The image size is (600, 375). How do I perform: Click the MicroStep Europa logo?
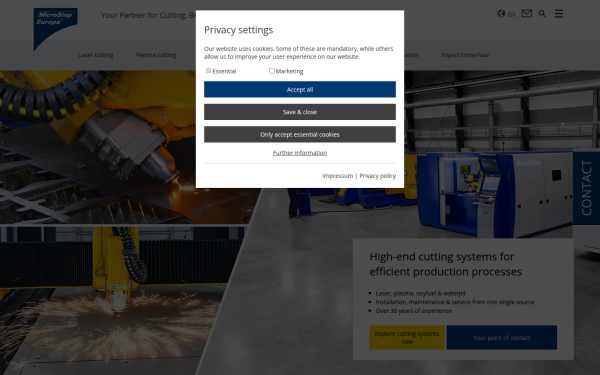(55, 29)
